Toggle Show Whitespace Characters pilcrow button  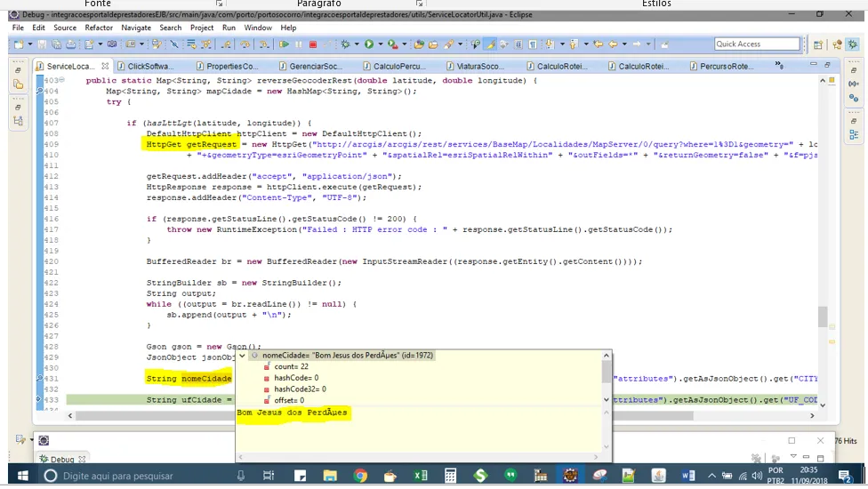pos(532,44)
